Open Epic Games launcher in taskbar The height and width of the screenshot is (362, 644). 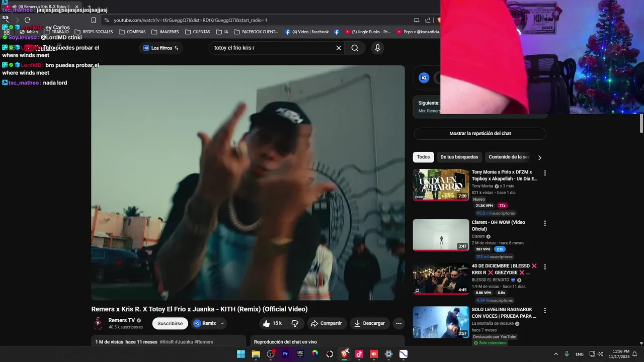(x=300, y=354)
